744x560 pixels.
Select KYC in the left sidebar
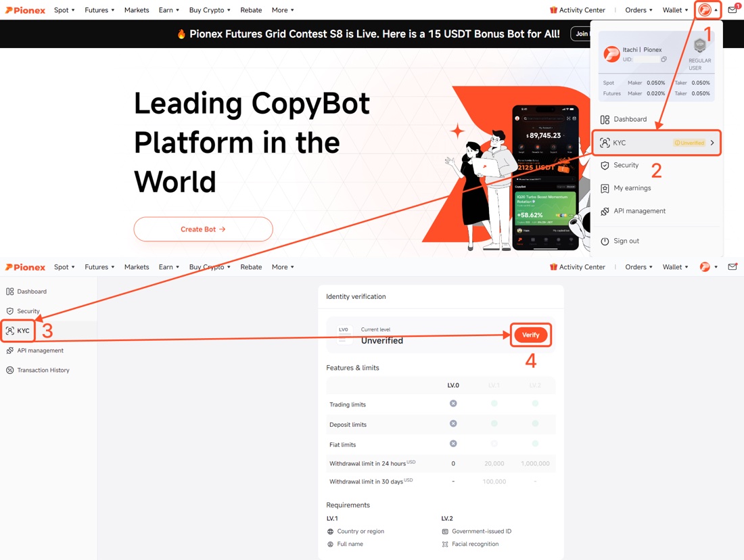click(18, 331)
